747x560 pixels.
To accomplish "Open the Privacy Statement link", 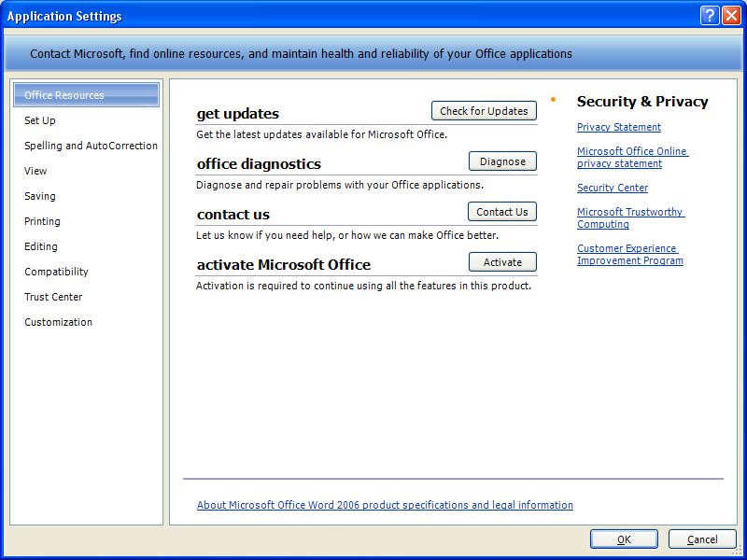I will pyautogui.click(x=618, y=127).
